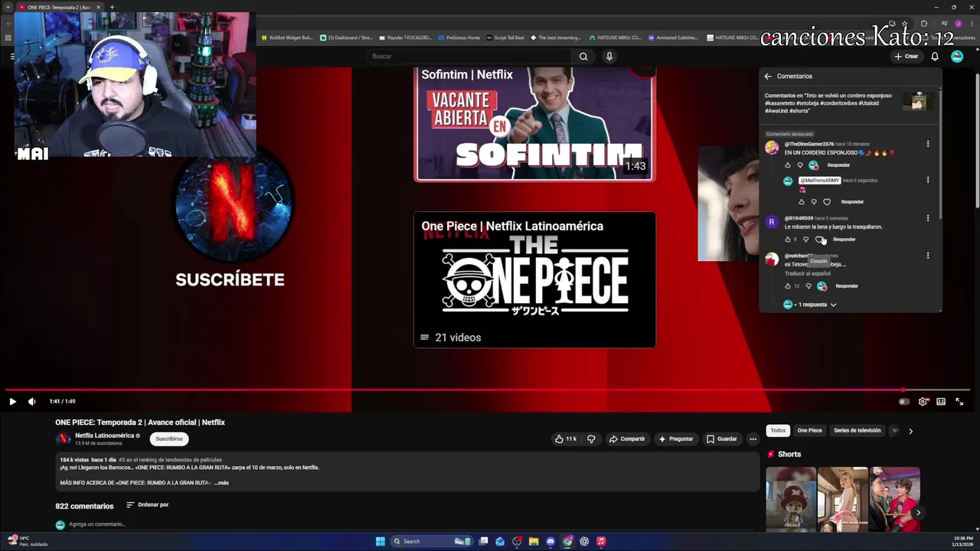Open Sofintim Vacante Abierta end-screen video
The height and width of the screenshot is (551, 980).
coord(534,124)
